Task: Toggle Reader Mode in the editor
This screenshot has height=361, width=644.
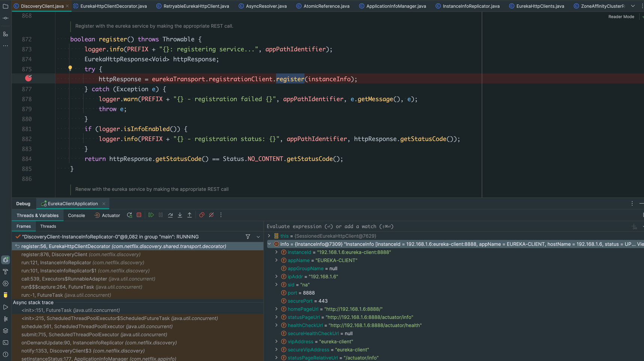Action: (x=621, y=17)
